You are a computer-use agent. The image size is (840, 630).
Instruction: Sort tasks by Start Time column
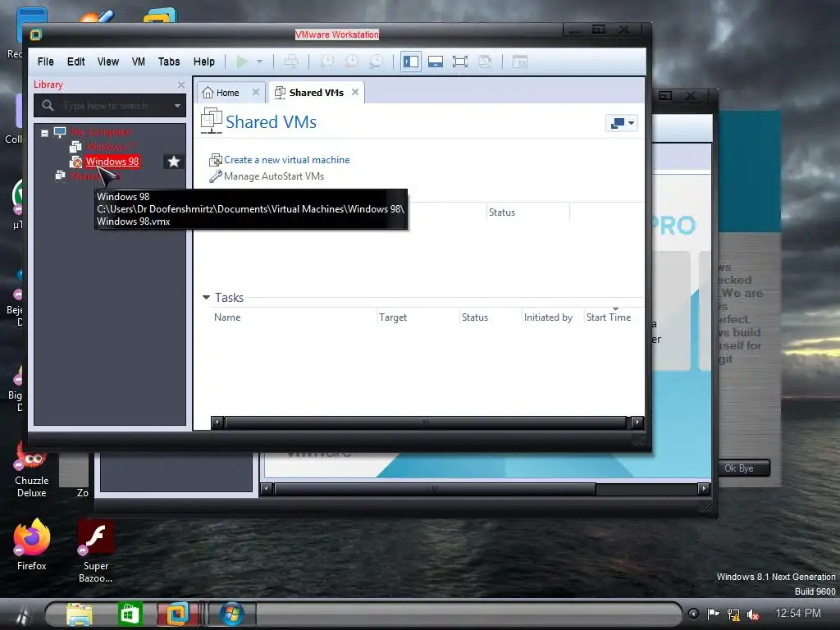609,317
